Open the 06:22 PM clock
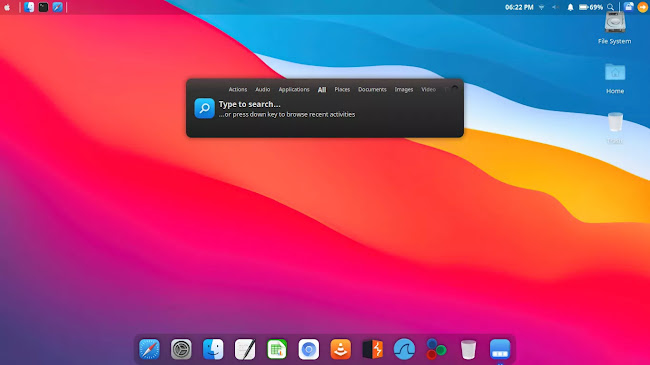650x365 pixels. point(519,7)
